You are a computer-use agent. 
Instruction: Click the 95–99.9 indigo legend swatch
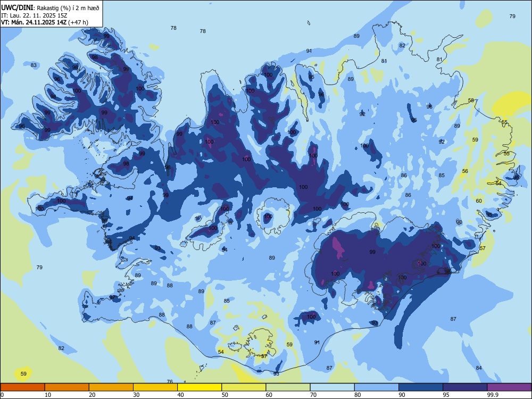[x=465, y=387]
